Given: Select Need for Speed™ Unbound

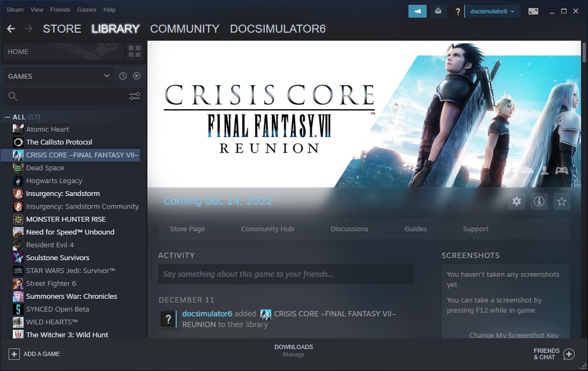Looking at the screenshot, I should [70, 232].
